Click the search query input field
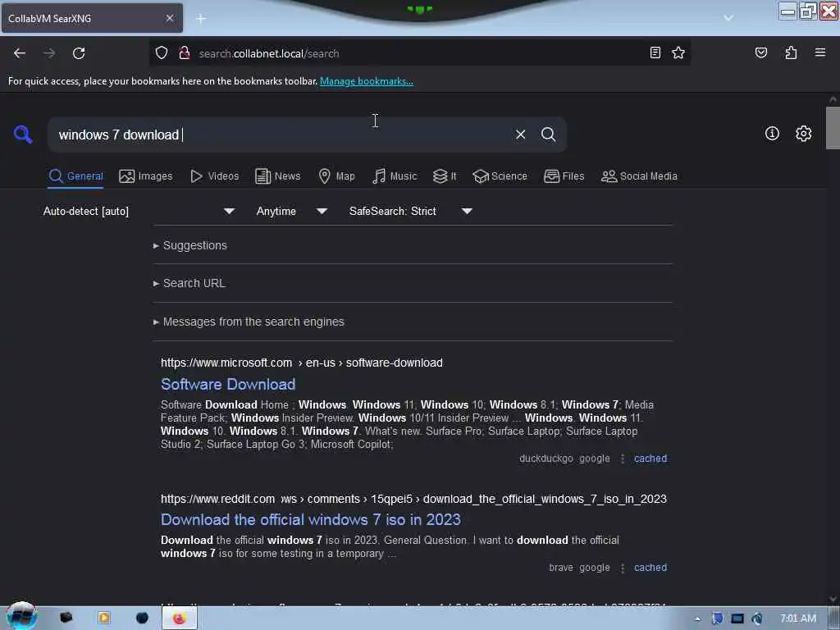 pos(279,135)
